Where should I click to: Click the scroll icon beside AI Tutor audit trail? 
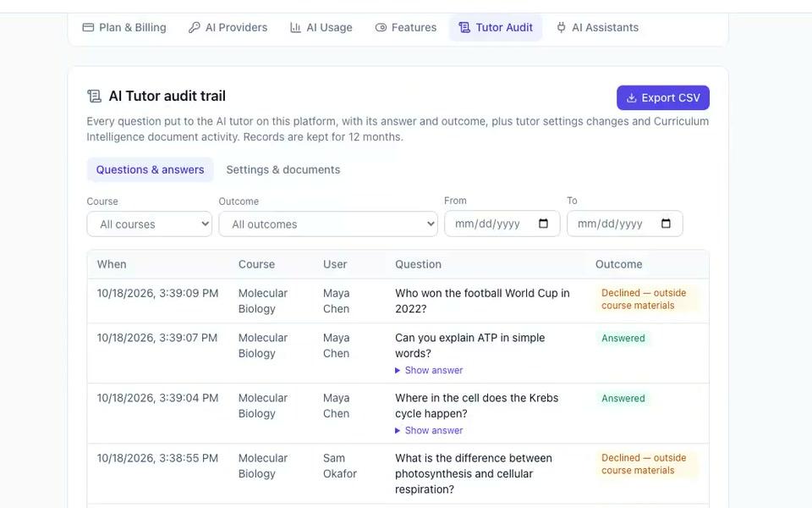click(94, 96)
